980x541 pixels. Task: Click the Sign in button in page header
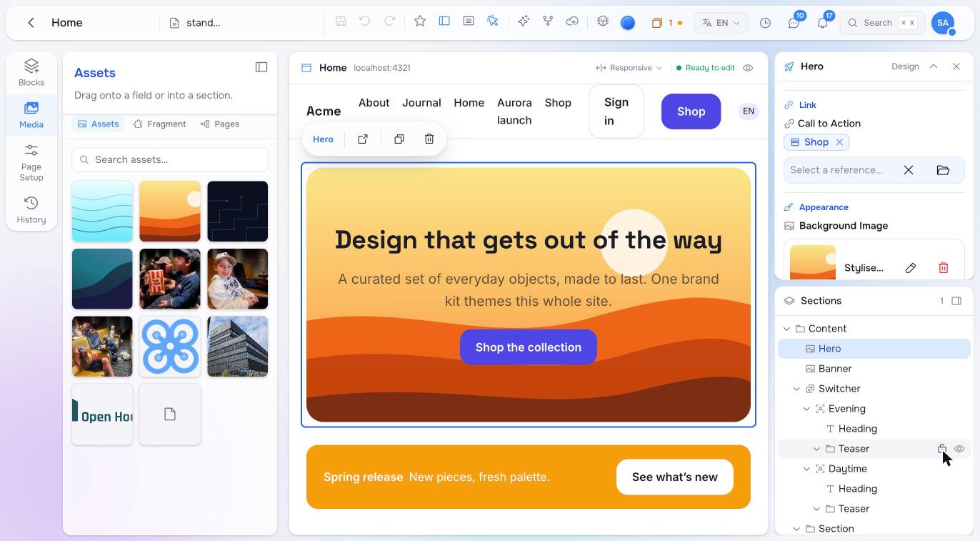pyautogui.click(x=616, y=111)
